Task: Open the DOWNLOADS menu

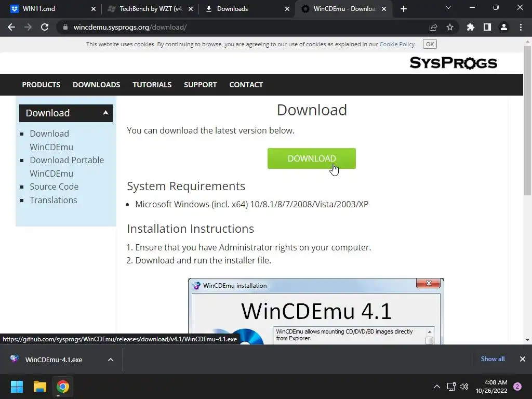Action: (x=96, y=85)
